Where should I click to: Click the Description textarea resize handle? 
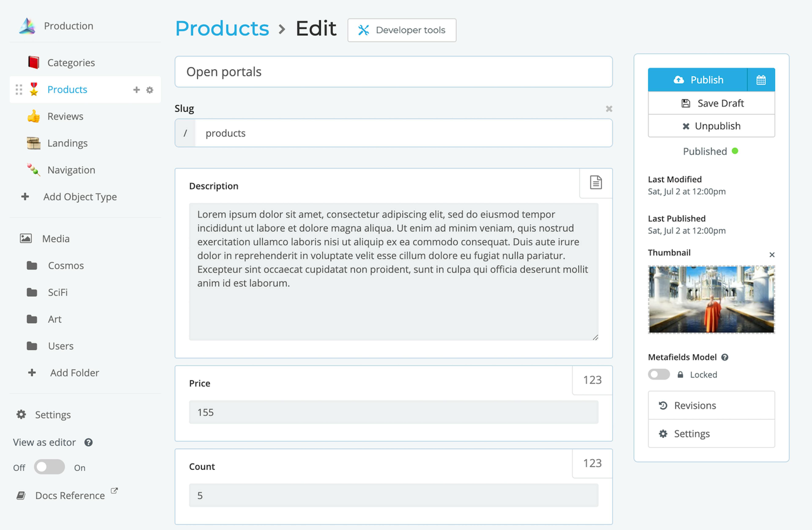pyautogui.click(x=595, y=337)
